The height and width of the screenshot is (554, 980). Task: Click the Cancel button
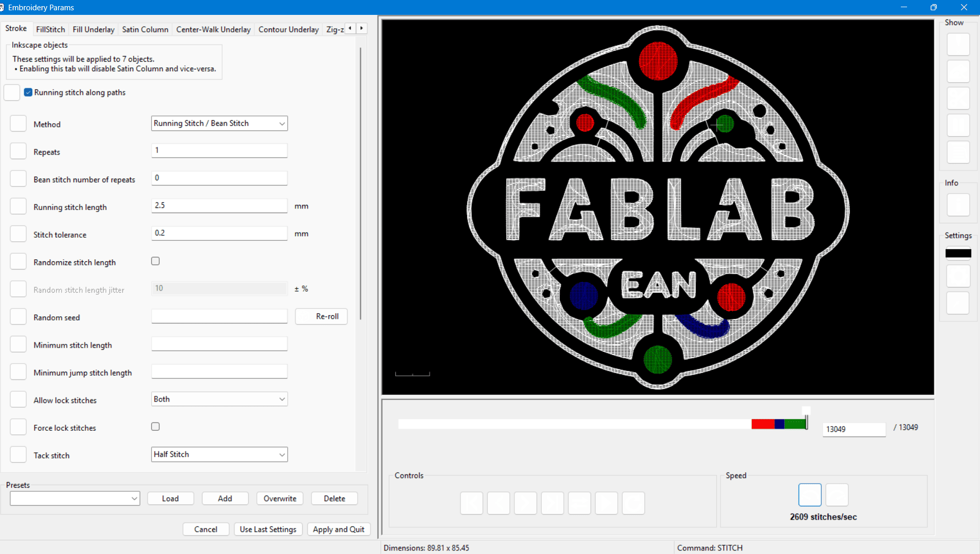[206, 529]
